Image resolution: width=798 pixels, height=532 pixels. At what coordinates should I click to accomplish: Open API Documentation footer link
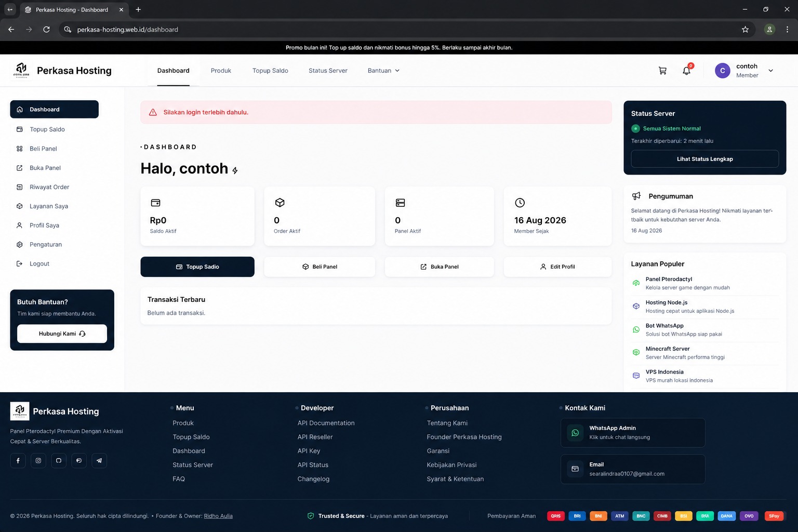326,423
